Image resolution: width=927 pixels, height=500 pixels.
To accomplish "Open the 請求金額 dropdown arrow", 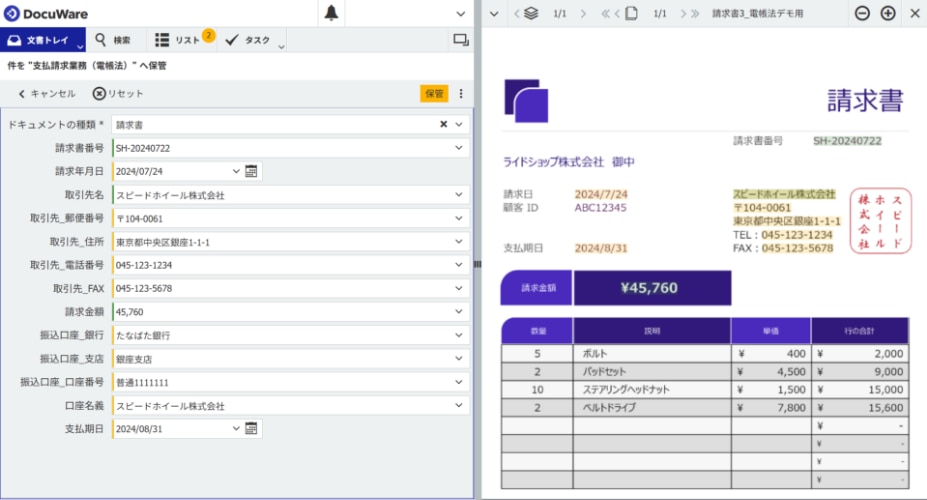I will [x=459, y=312].
